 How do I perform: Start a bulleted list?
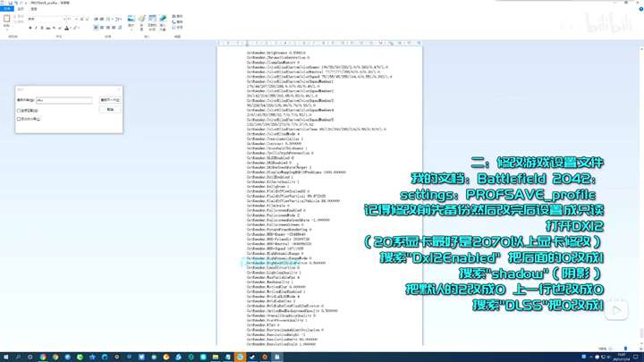tap(108, 19)
